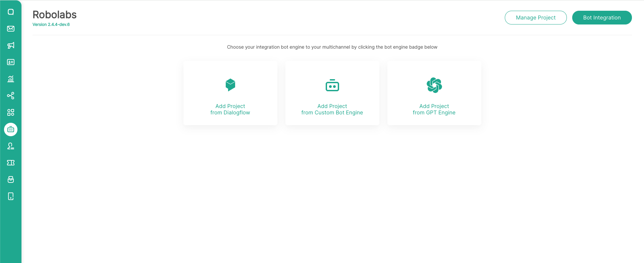Open the mobile device icon in sidebar
The image size is (644, 263).
11,196
